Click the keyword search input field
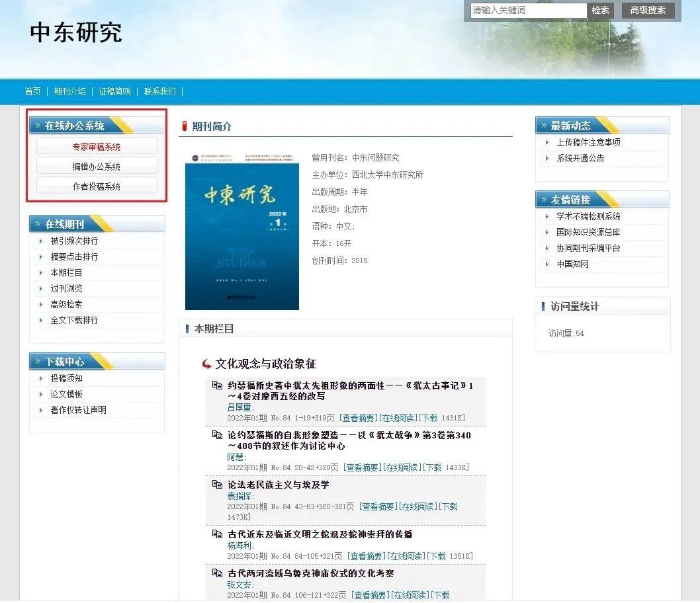700x603 pixels. point(528,10)
